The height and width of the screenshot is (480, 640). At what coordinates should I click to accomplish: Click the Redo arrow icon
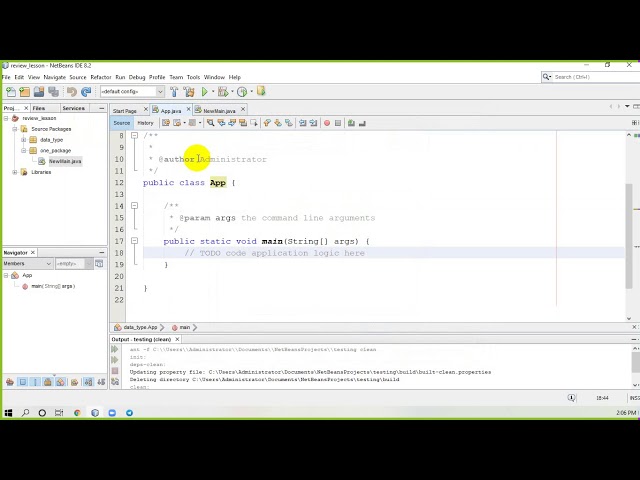[x=86, y=92]
